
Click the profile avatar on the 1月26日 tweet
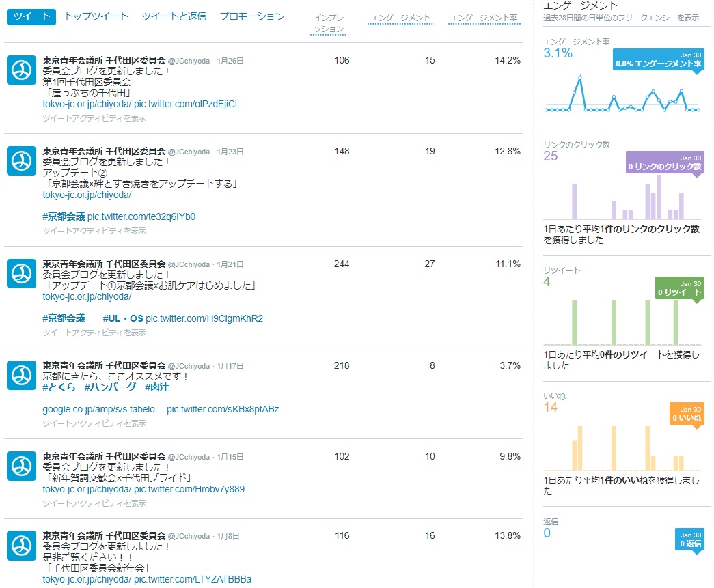point(21,70)
